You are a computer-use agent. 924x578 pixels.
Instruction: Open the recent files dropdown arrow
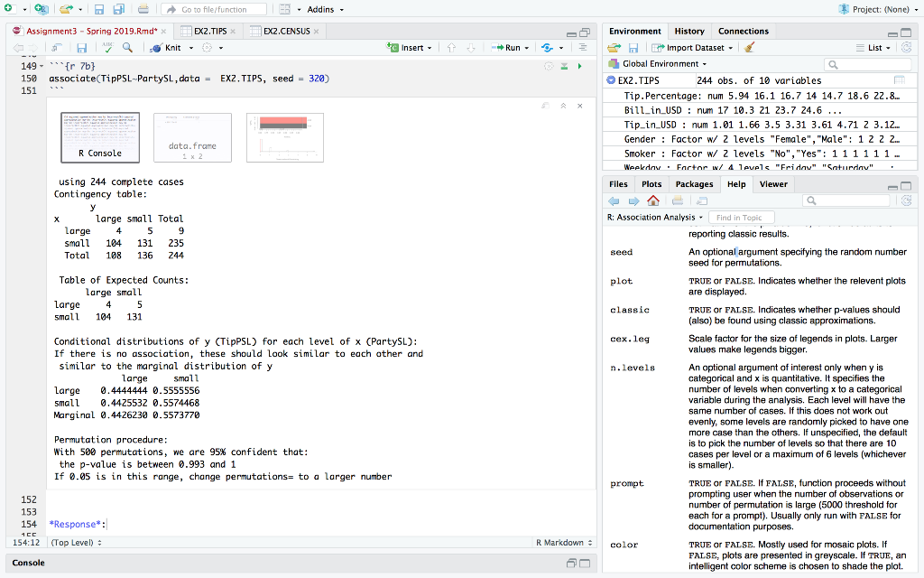coord(80,10)
